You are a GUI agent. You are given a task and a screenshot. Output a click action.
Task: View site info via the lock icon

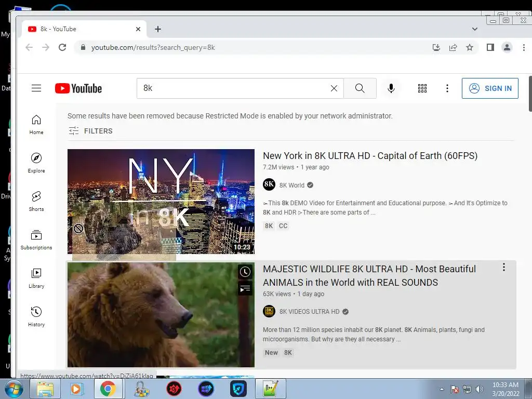(x=83, y=47)
